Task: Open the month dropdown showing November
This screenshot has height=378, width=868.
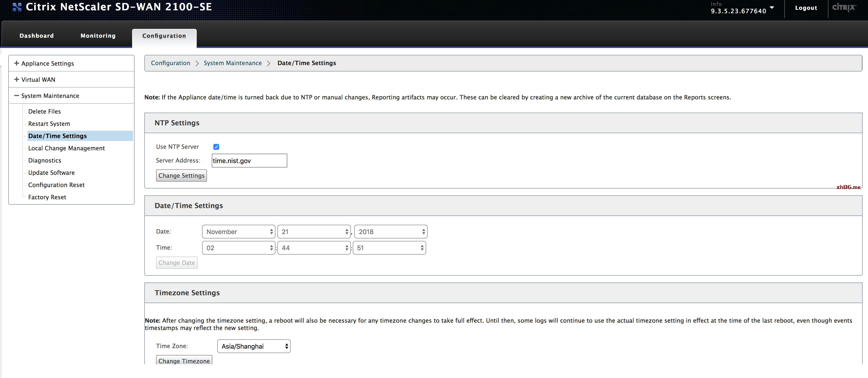Action: 239,232
